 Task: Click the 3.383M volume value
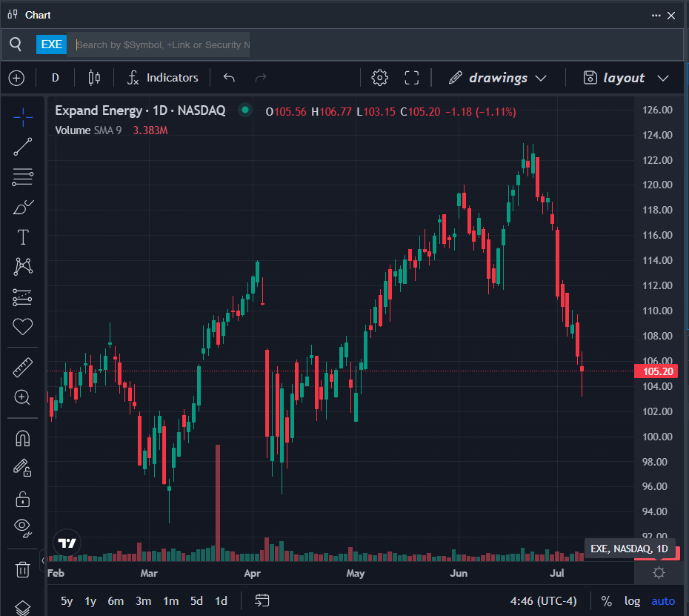(150, 130)
